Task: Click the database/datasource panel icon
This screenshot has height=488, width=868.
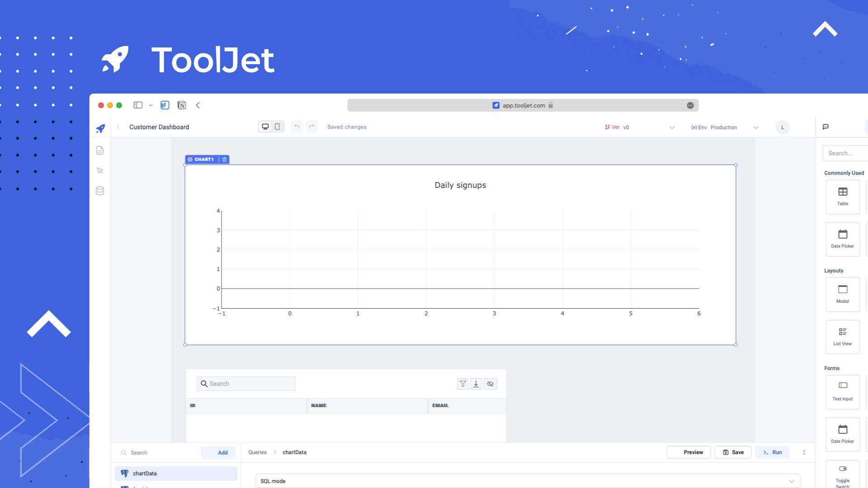Action: click(x=100, y=191)
